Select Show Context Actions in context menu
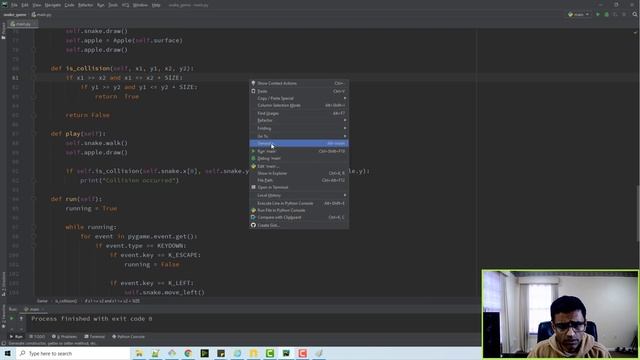The width and height of the screenshot is (640, 360). 299,83
